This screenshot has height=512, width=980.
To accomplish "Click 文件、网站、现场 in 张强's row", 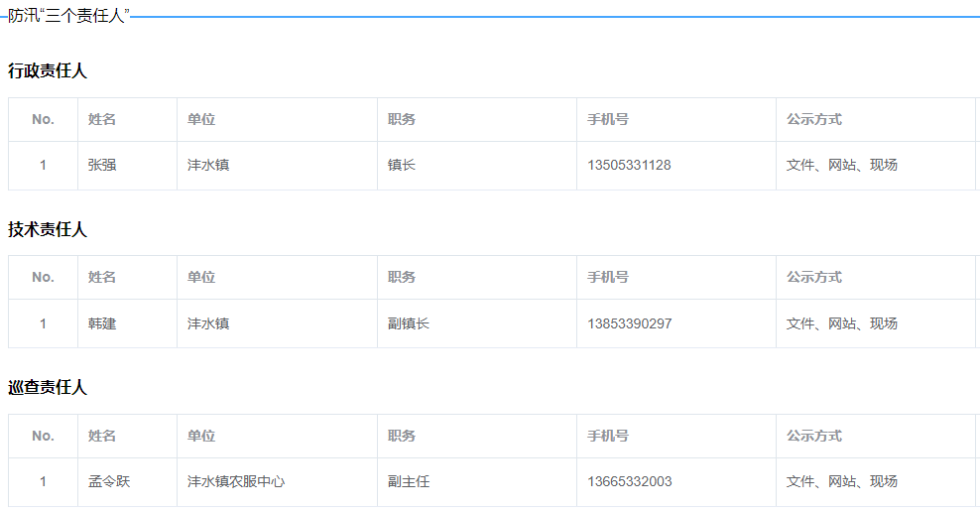I will coord(842,165).
